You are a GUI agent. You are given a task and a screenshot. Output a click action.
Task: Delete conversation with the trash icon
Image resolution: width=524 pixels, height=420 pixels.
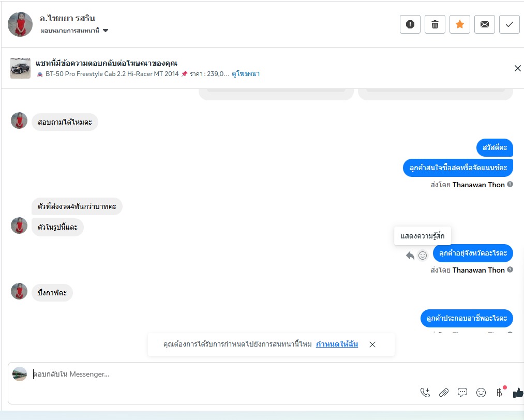[435, 24]
